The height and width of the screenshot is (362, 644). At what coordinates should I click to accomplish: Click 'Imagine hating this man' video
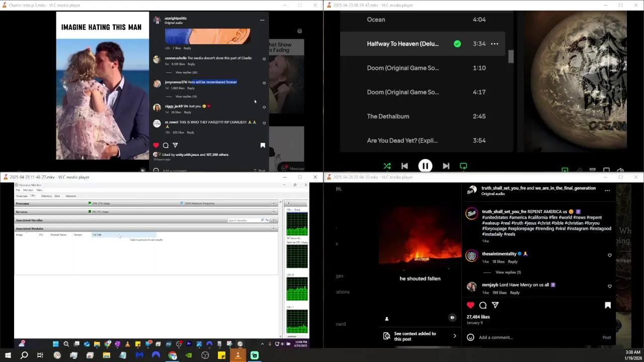point(103,85)
